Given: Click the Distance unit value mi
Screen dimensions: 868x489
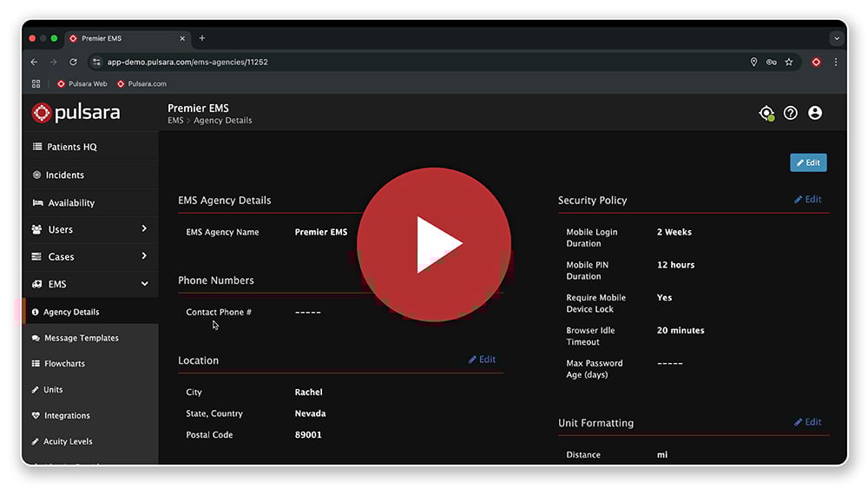Looking at the screenshot, I should click(662, 454).
